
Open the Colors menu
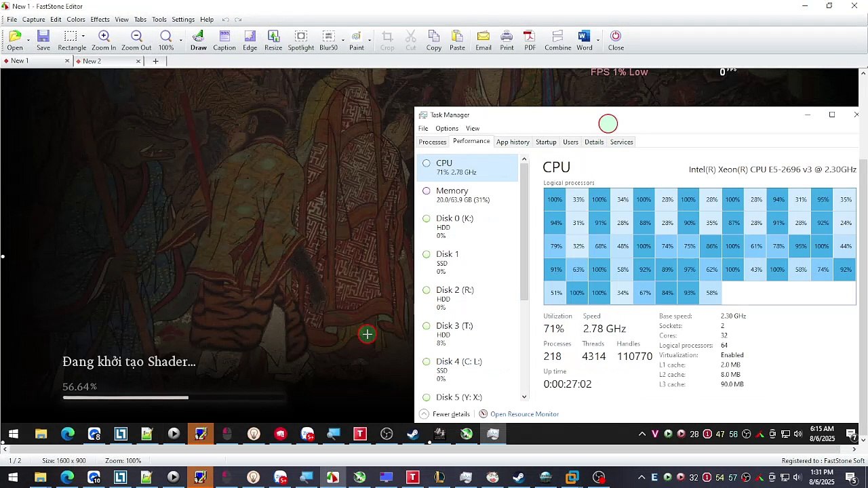point(76,20)
